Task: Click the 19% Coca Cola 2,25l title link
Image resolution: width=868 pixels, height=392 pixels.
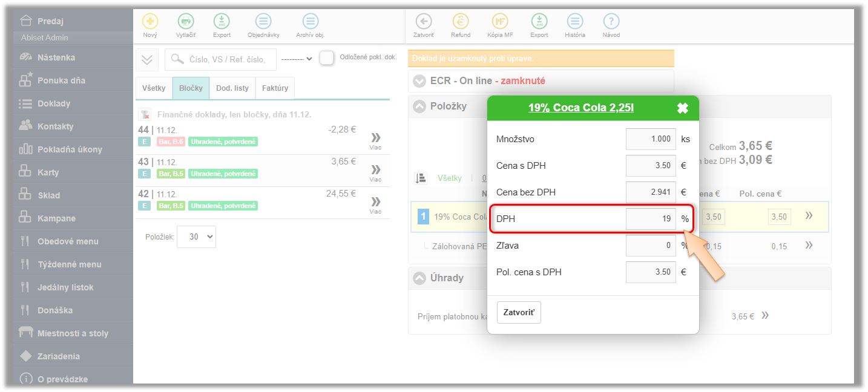Action: (x=580, y=108)
